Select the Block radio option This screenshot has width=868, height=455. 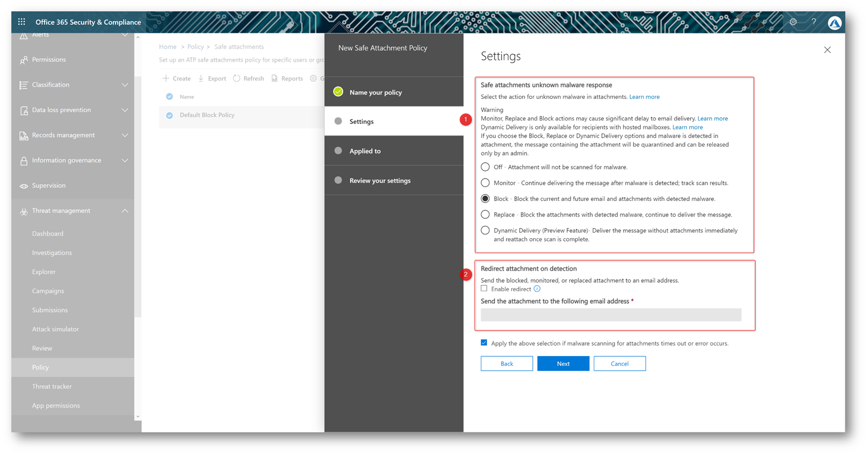pos(485,199)
